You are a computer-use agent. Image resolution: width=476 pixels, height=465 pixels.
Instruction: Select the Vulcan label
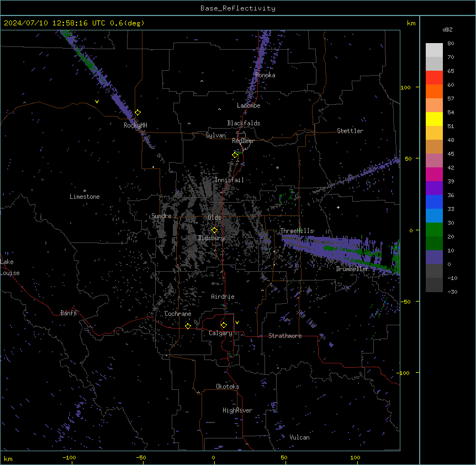300,437
